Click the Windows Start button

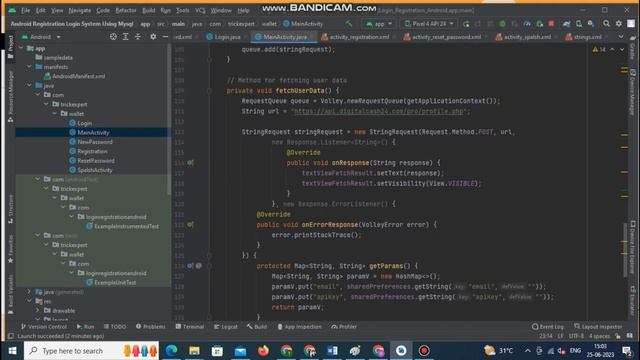(12, 351)
